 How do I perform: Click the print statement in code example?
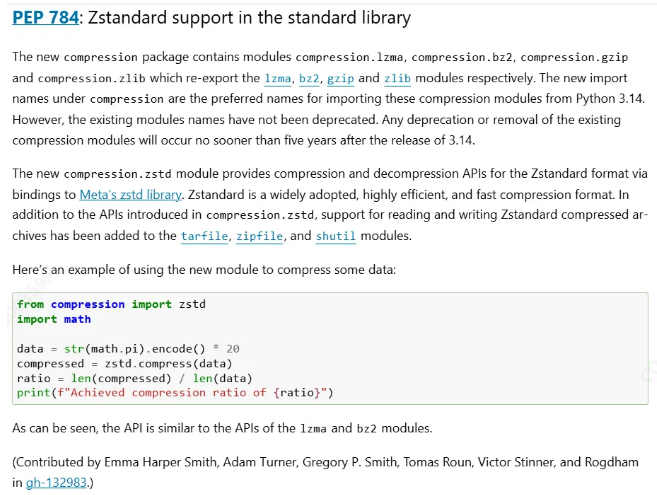pos(175,393)
